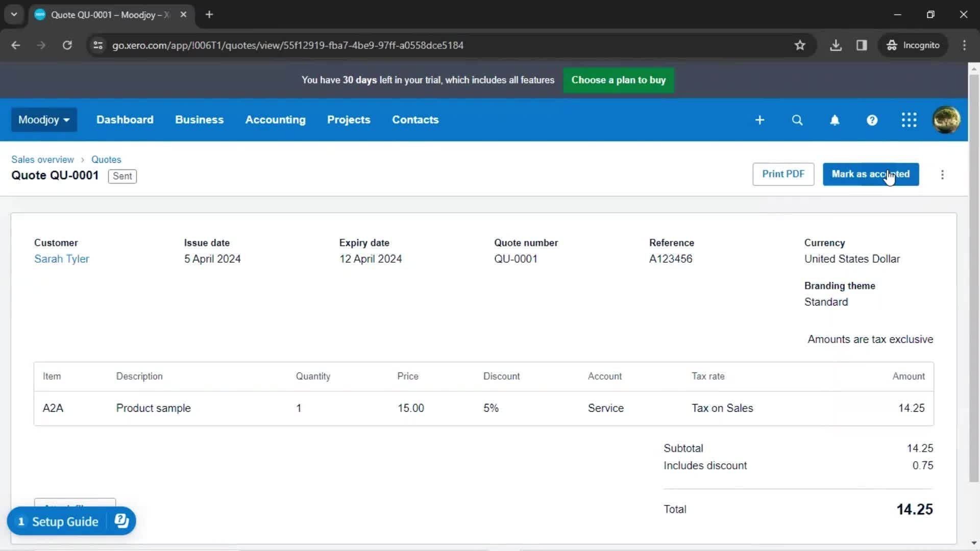
Task: Open the user profile avatar
Action: tap(946, 120)
